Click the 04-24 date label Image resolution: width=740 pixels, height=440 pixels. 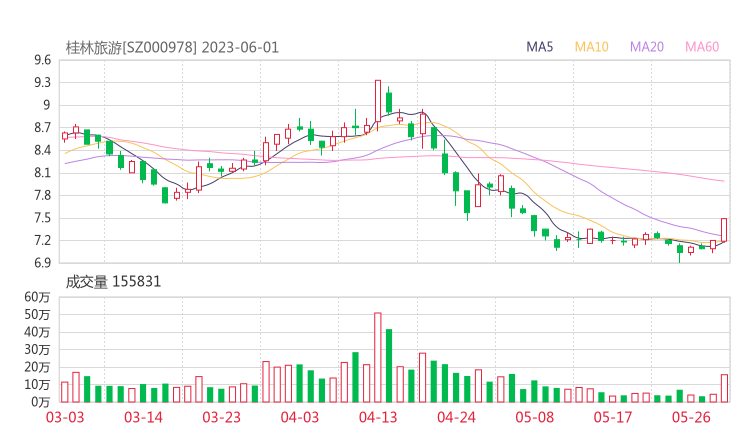point(456,418)
